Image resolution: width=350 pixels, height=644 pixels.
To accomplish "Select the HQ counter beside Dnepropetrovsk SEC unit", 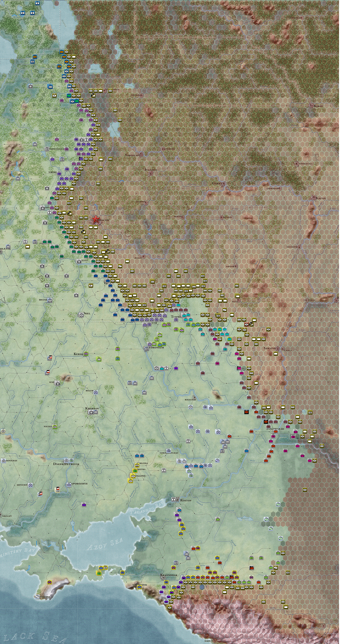I will tap(71, 460).
